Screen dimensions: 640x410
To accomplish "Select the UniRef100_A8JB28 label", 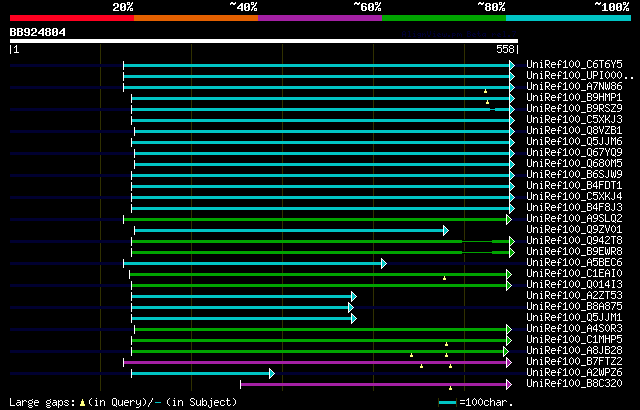I will coord(574,351).
